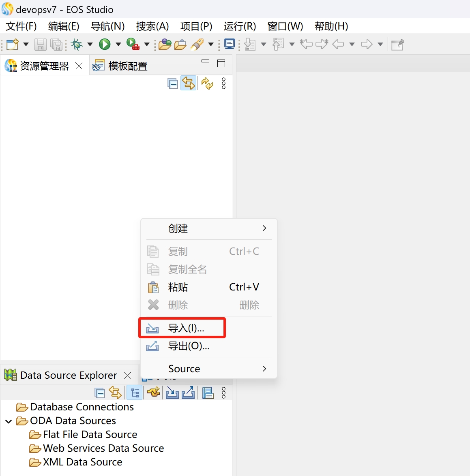Viewport: 470px width, 476px height.
Task: Click the Previous Annotation icon
Action: [278, 44]
